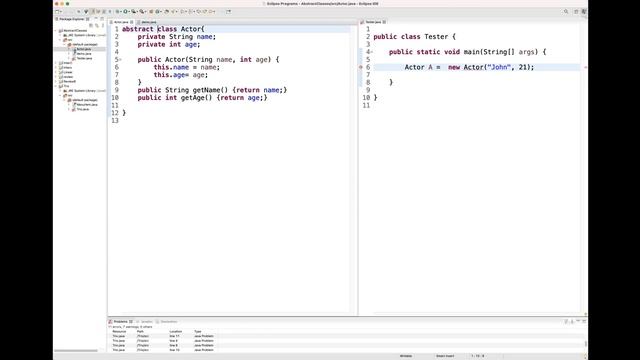Close the Tester.java tab
This screenshot has height=360, width=640.
point(384,22)
